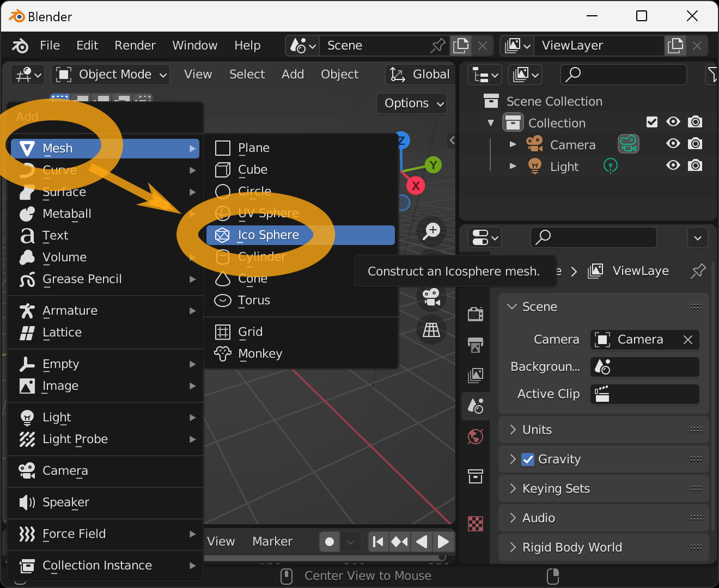Open the Render menu

point(135,46)
